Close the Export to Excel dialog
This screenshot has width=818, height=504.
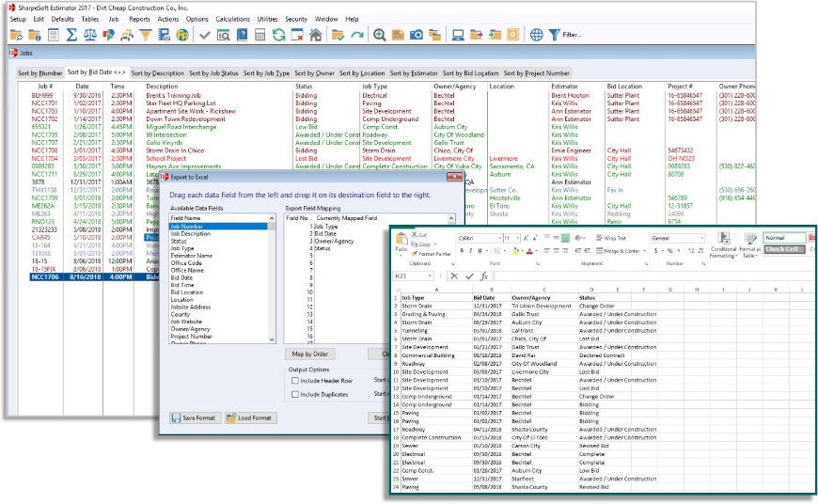pyautogui.click(x=455, y=177)
